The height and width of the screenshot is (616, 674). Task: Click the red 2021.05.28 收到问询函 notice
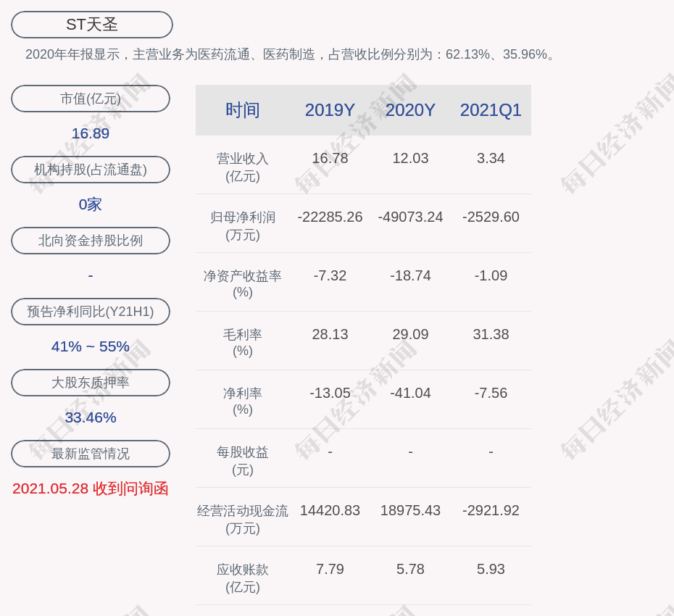pos(91,488)
